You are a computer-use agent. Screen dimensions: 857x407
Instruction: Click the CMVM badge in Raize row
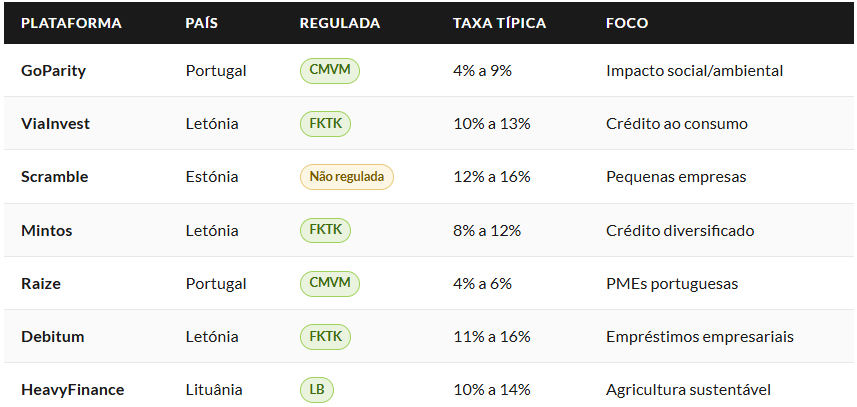(x=330, y=284)
